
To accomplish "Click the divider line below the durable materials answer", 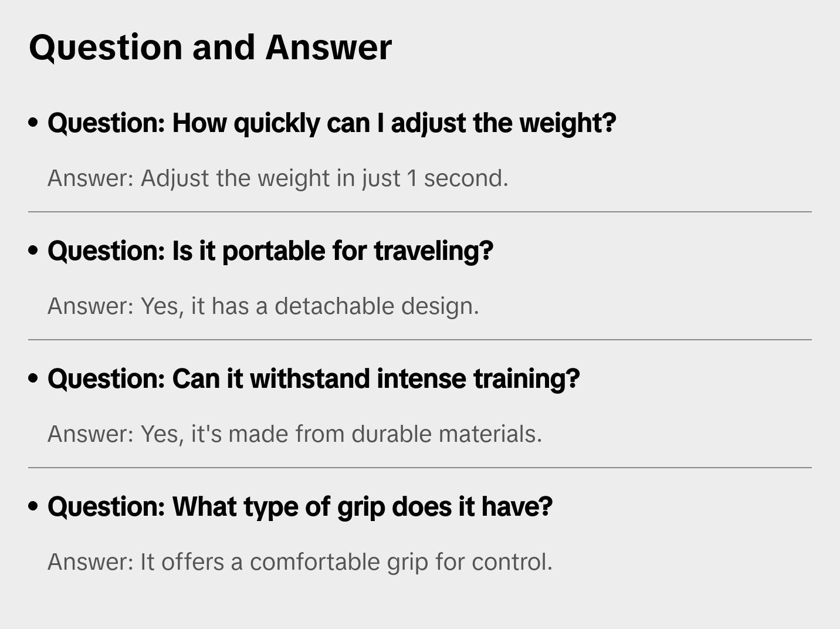I will (420, 468).
